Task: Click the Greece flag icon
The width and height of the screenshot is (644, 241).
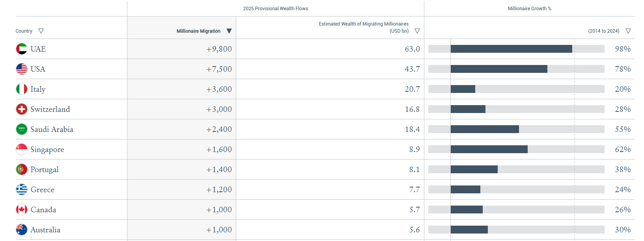Action: point(22,189)
